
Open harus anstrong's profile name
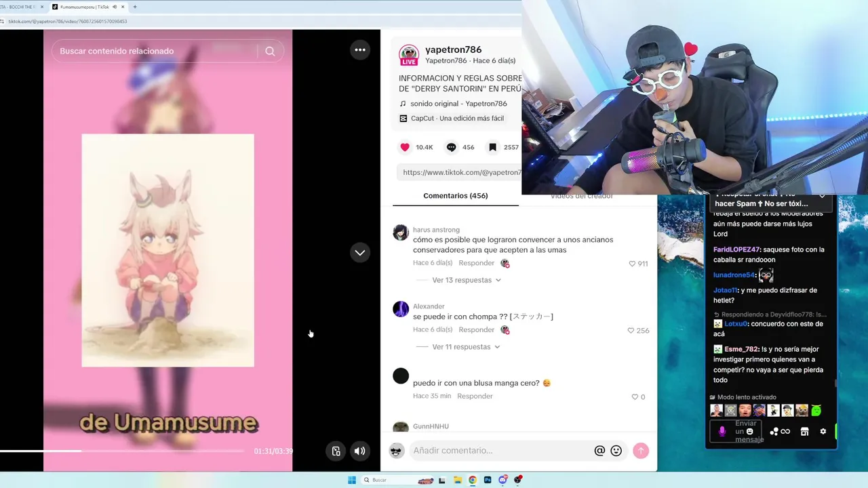436,230
